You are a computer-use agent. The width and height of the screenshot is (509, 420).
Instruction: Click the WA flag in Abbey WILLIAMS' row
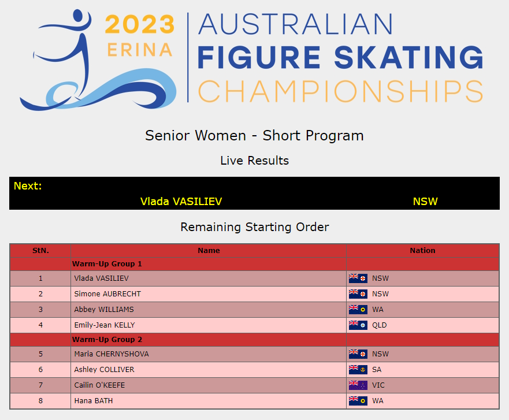click(358, 310)
